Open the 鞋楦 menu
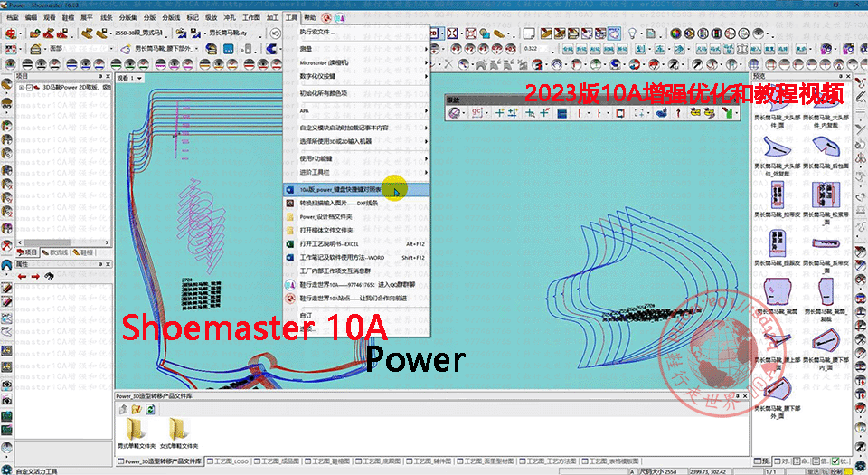The image size is (868, 475). click(x=68, y=18)
